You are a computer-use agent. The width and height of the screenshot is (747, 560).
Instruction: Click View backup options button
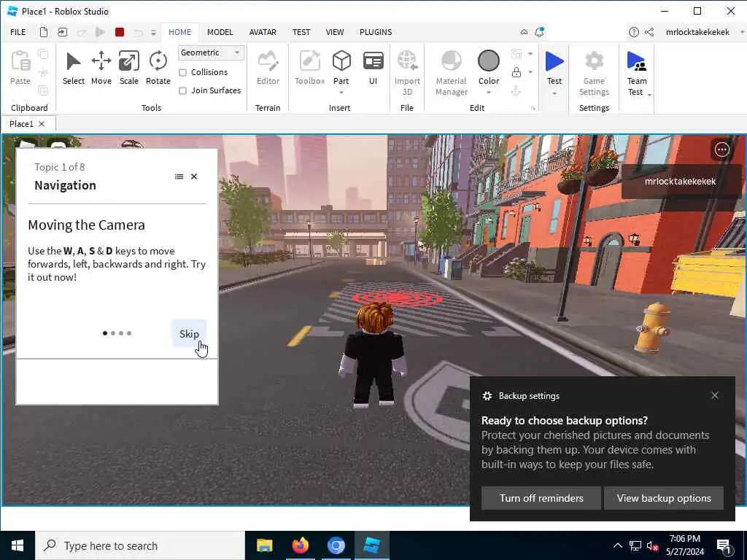(x=664, y=498)
